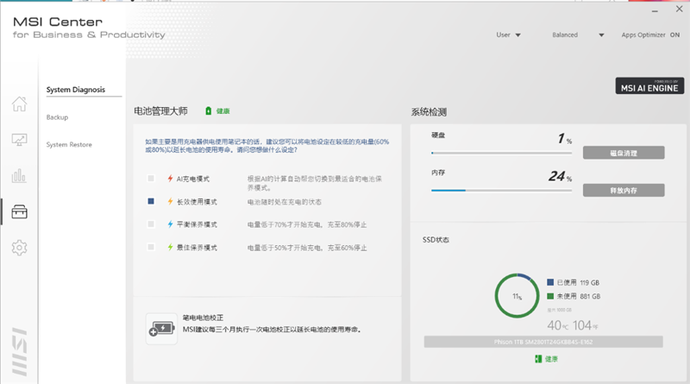Click the 'SSD状态' label
This screenshot has height=384, width=690.
point(436,240)
